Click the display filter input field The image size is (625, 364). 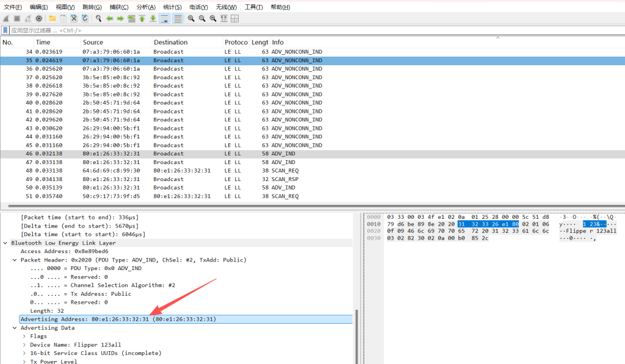[x=244, y=30]
